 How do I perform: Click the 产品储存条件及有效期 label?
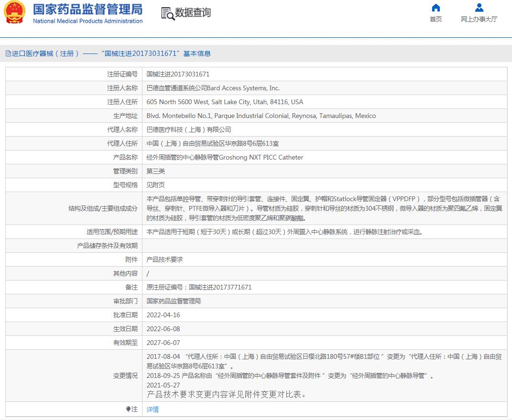pos(108,246)
